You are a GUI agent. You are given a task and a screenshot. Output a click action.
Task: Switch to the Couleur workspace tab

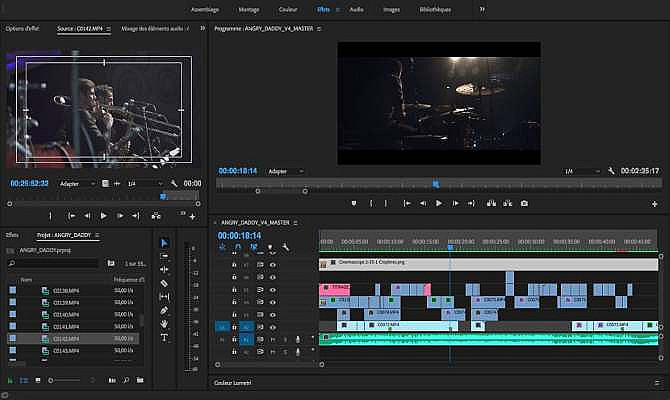click(287, 9)
